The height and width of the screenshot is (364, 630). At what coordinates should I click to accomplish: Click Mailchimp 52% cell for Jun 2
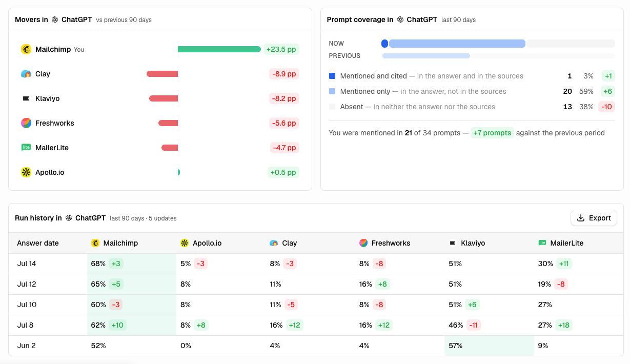pos(132,346)
